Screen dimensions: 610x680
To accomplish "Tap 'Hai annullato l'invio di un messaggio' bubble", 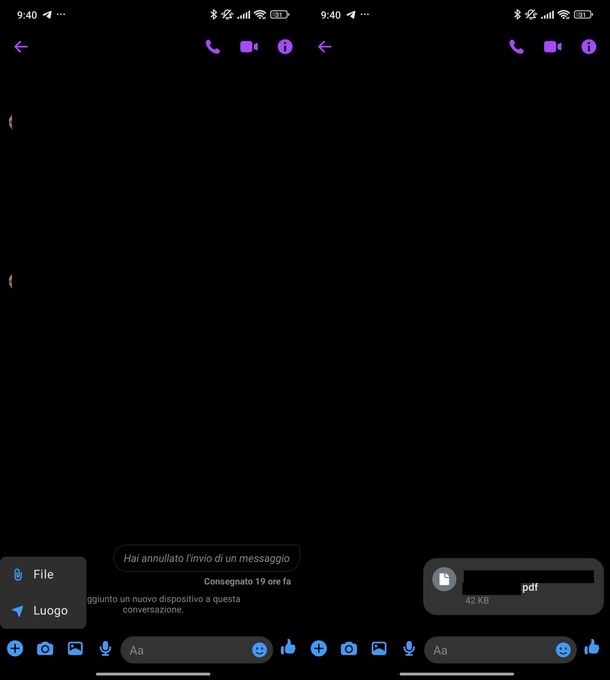I will point(206,558).
